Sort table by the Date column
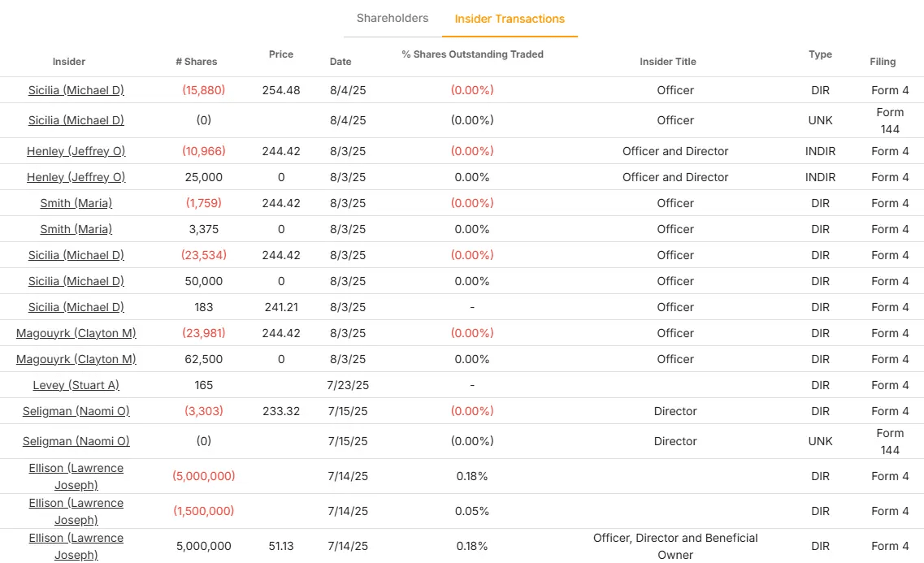The image size is (924, 563). [340, 61]
